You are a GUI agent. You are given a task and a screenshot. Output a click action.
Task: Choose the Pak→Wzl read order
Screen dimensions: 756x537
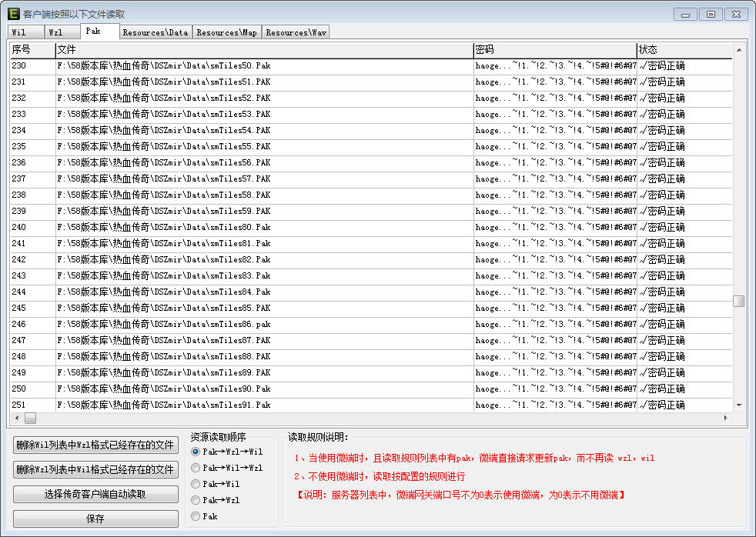196,500
